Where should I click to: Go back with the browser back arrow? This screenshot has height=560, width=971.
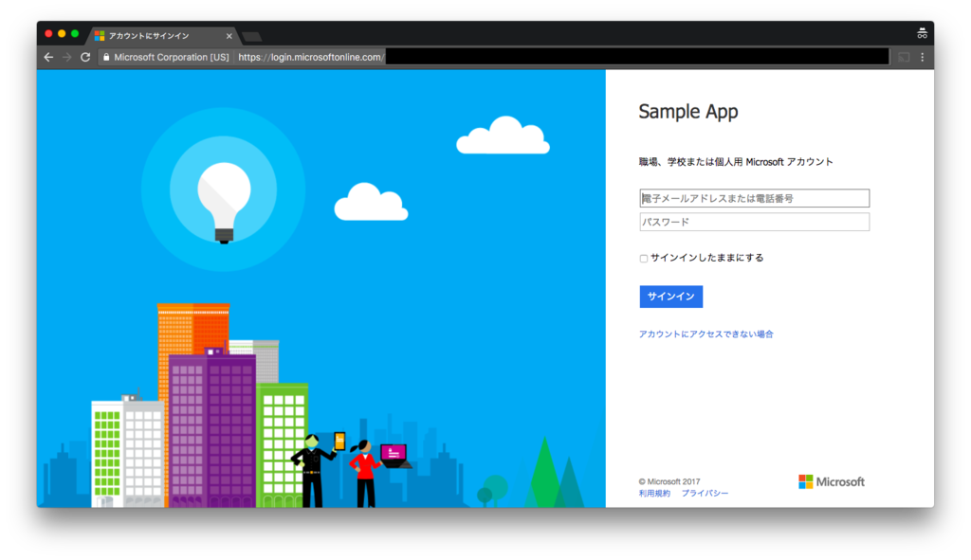click(49, 57)
